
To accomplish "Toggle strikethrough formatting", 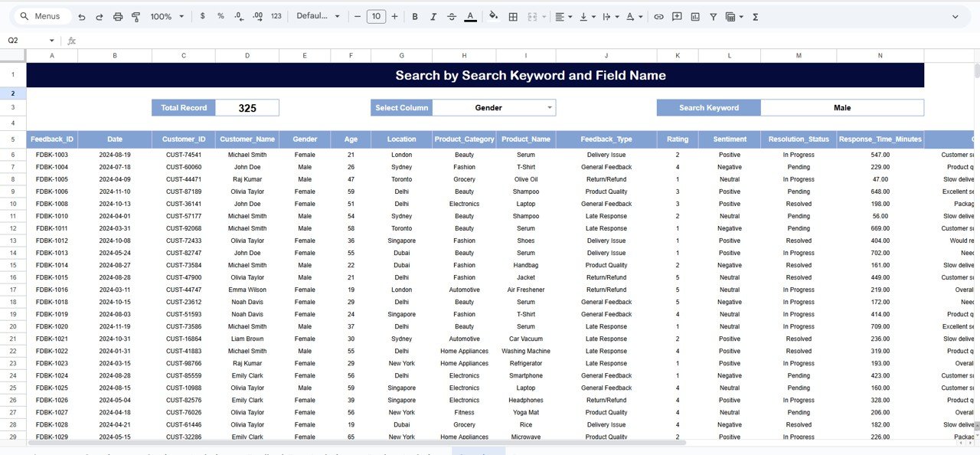I will (451, 16).
